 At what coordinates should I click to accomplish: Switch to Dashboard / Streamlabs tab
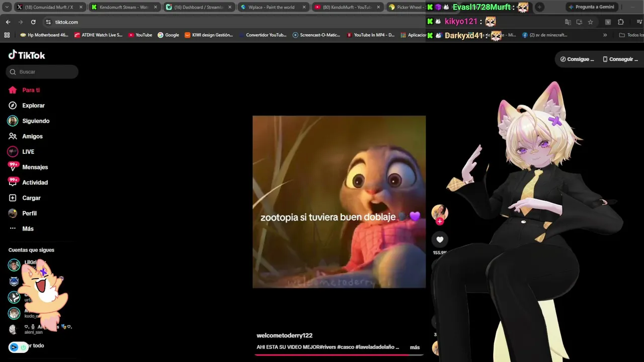pyautogui.click(x=198, y=7)
